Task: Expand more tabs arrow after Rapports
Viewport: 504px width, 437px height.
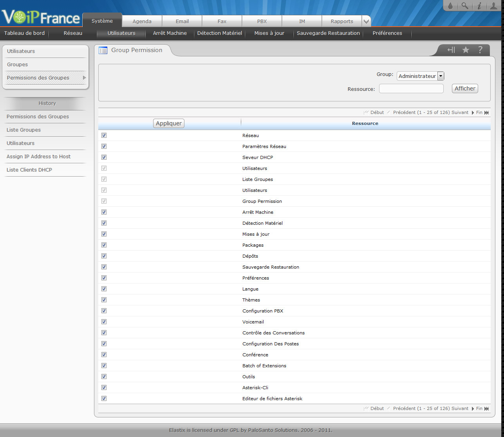Action: (366, 22)
